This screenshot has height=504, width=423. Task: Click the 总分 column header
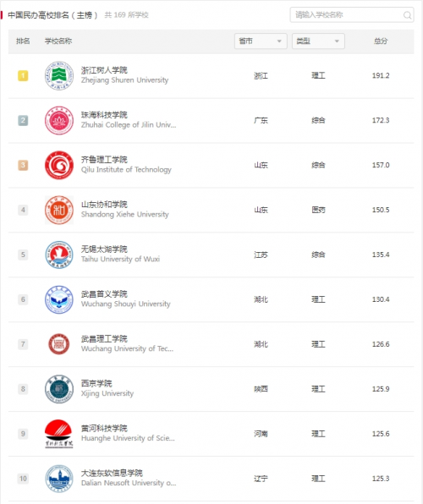coord(381,41)
